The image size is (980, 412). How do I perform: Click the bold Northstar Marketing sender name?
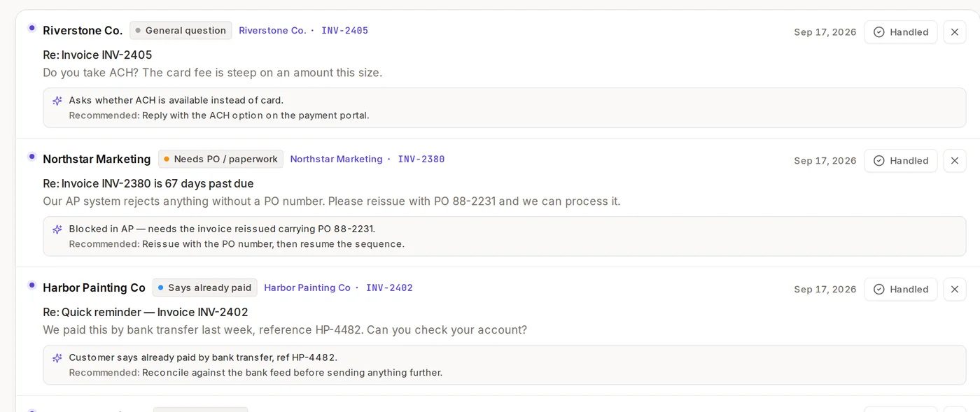coord(97,159)
